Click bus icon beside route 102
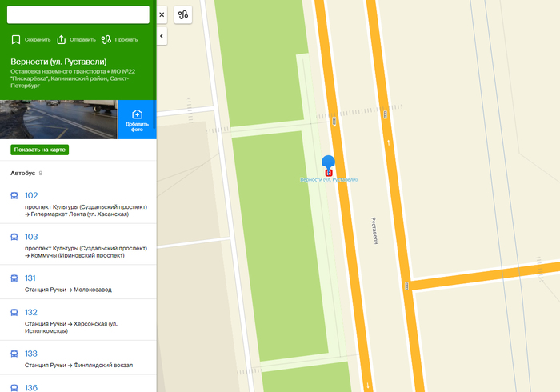 pos(14,195)
